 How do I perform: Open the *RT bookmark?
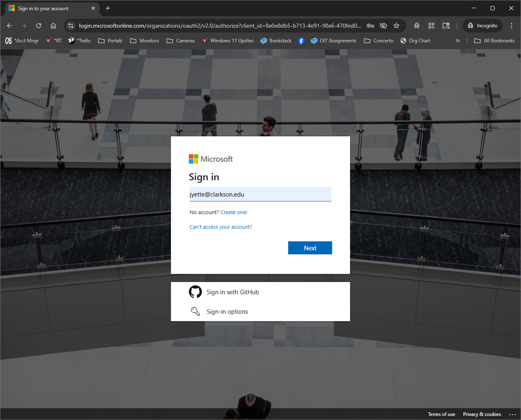[54, 41]
